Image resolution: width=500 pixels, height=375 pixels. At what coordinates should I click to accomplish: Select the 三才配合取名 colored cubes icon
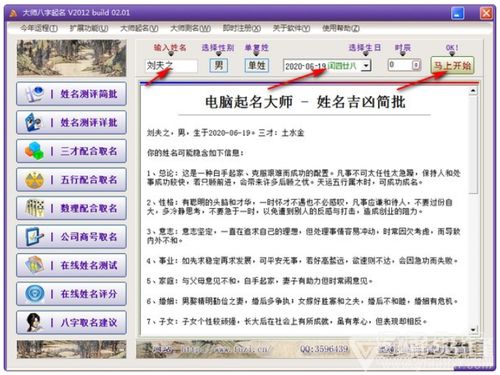point(34,151)
